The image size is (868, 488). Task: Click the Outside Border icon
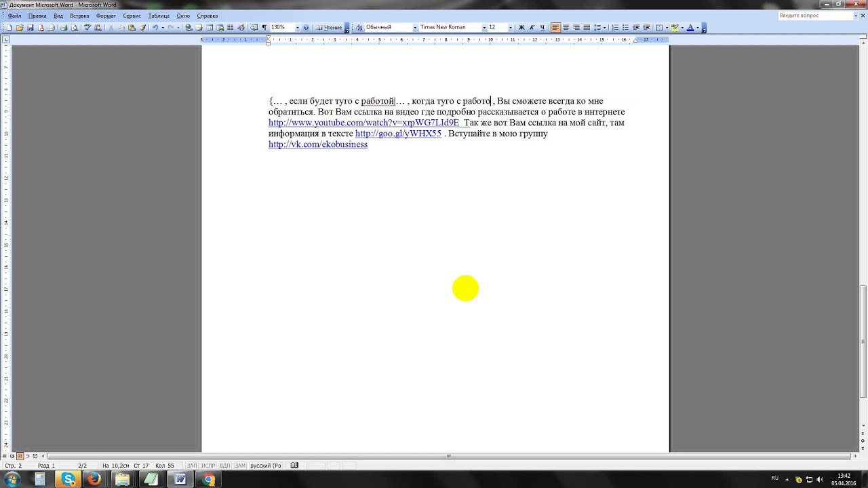pos(659,28)
